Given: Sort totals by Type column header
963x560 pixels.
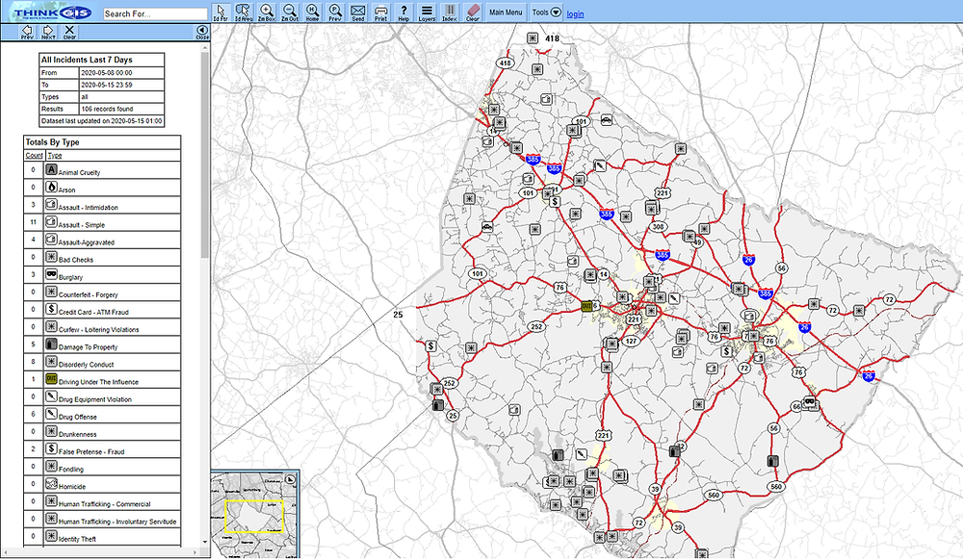Looking at the screenshot, I should 55,155.
